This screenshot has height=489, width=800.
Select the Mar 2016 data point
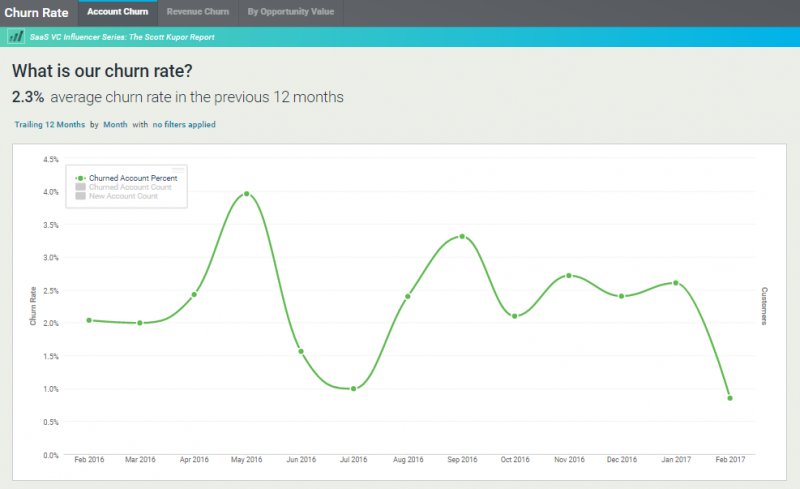point(140,323)
